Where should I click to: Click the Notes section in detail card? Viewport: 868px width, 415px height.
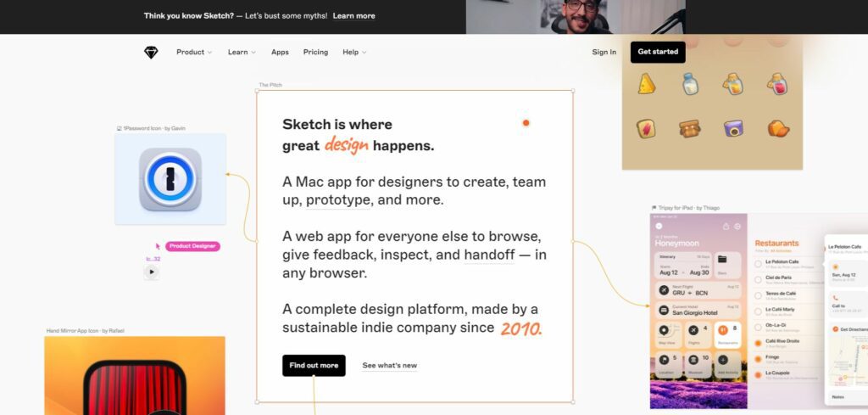(x=849, y=397)
